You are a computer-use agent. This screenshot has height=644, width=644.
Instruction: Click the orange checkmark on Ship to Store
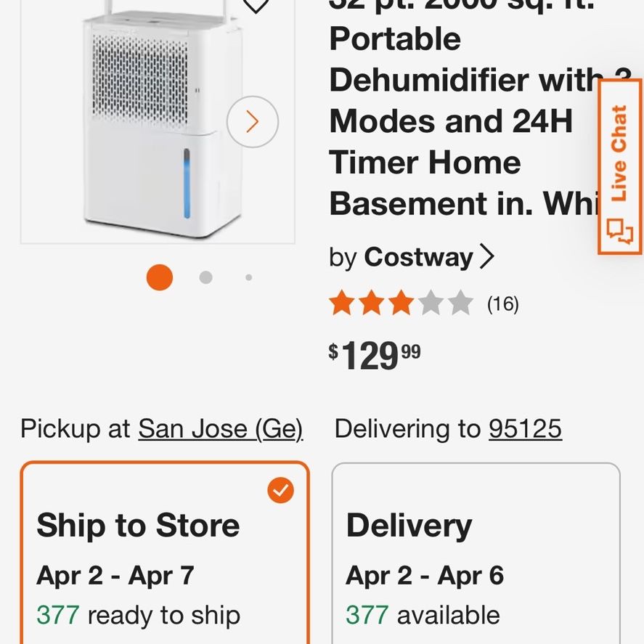(x=280, y=490)
